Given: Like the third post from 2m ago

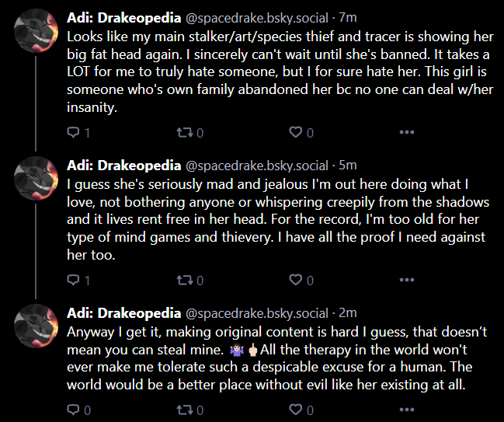Looking at the screenshot, I should tap(301, 410).
